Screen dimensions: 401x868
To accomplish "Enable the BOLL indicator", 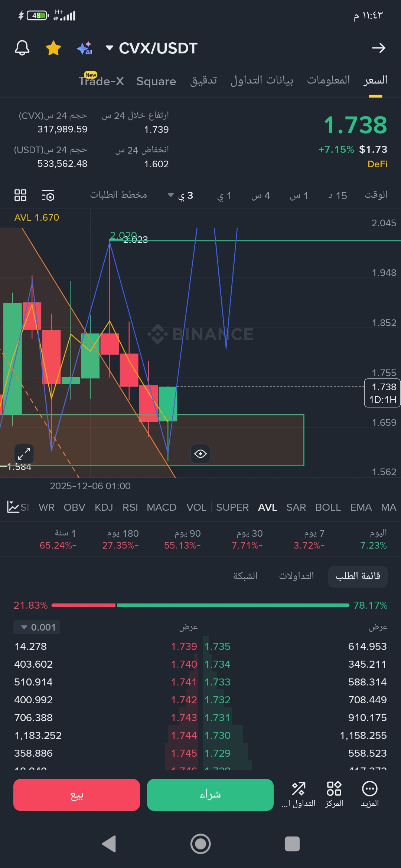I will pos(328,507).
